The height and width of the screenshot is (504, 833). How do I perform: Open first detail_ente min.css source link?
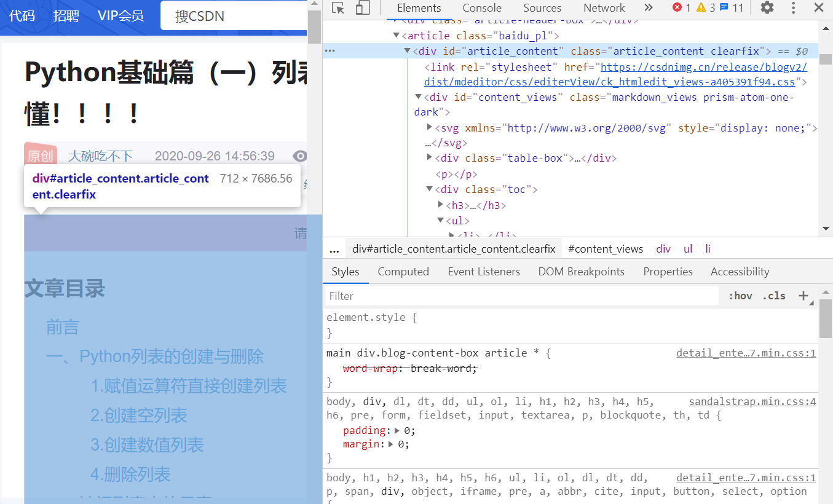(x=746, y=353)
